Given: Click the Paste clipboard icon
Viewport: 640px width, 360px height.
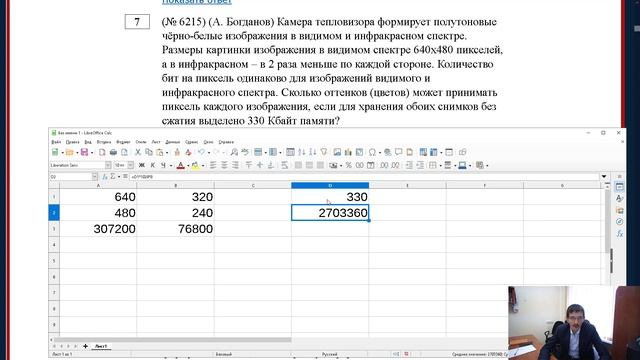Looking at the screenshot, I should [x=160, y=152].
